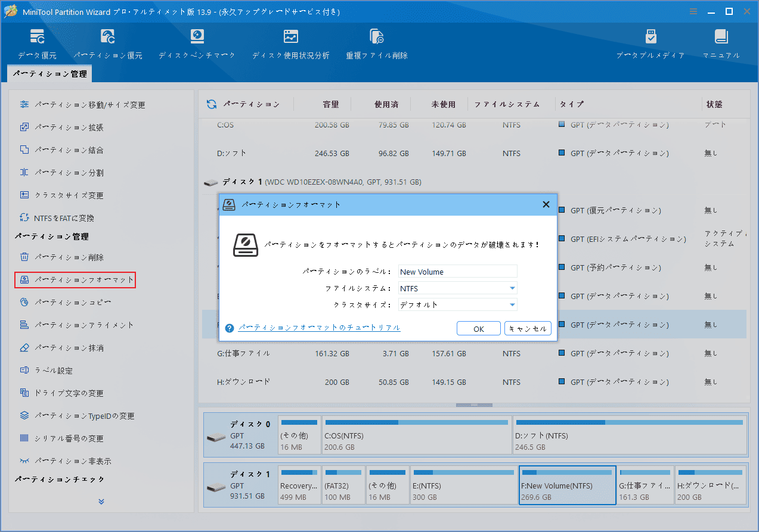
Task: Open the パーティション復元 tool
Action: 108,43
